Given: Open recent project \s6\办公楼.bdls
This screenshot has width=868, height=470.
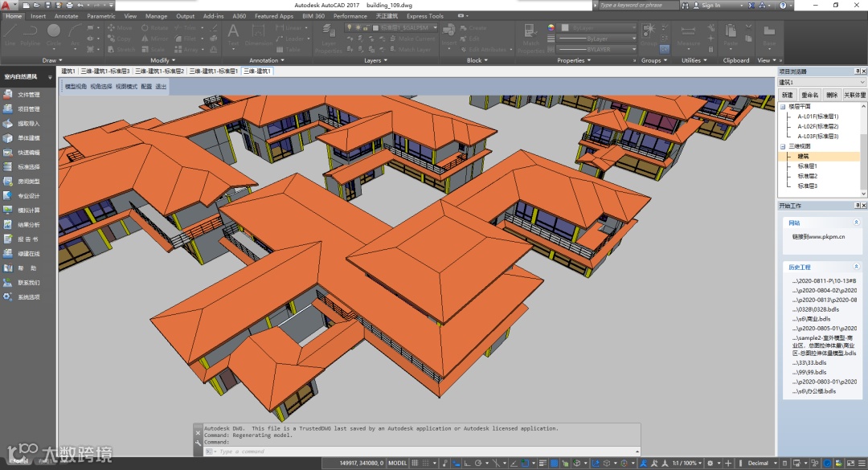Looking at the screenshot, I should pyautogui.click(x=813, y=391).
